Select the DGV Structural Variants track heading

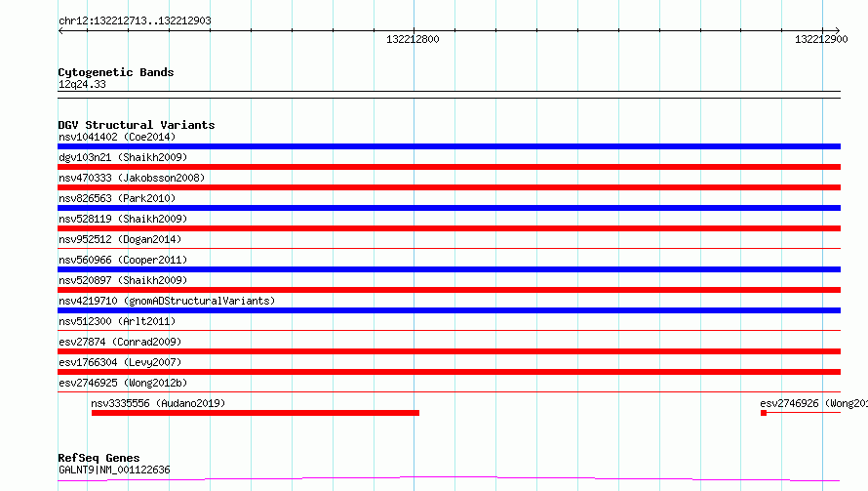point(137,125)
